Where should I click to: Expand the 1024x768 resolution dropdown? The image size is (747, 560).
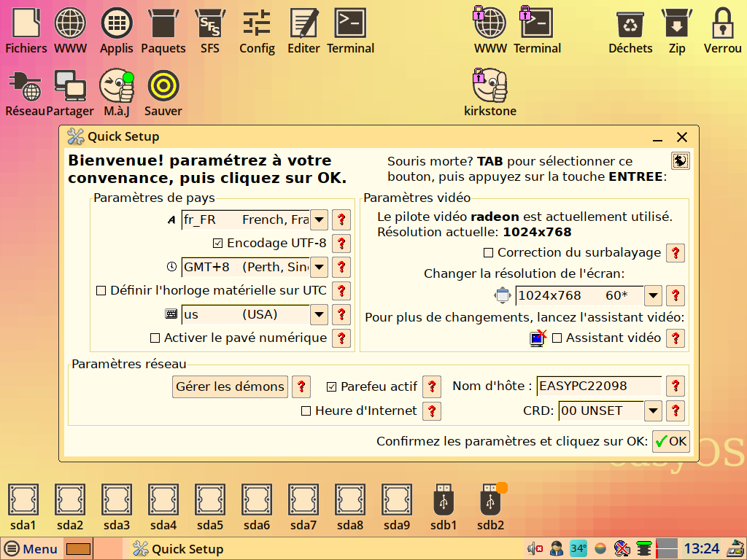(x=653, y=295)
